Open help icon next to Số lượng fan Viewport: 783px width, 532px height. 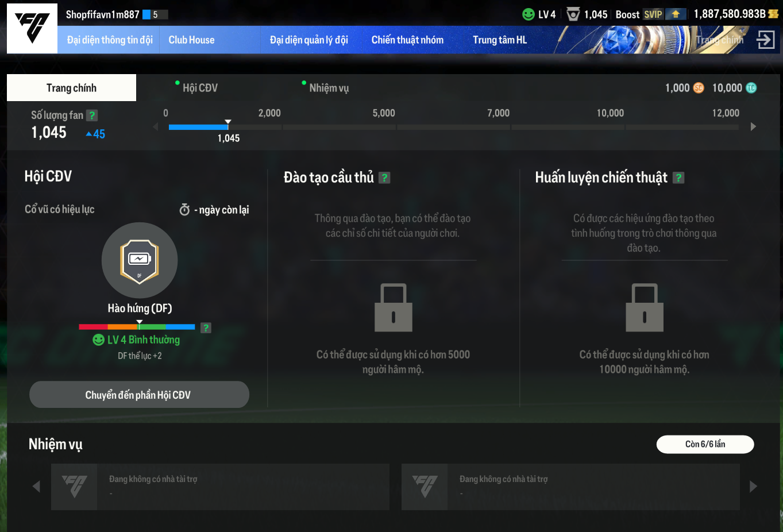click(x=92, y=115)
